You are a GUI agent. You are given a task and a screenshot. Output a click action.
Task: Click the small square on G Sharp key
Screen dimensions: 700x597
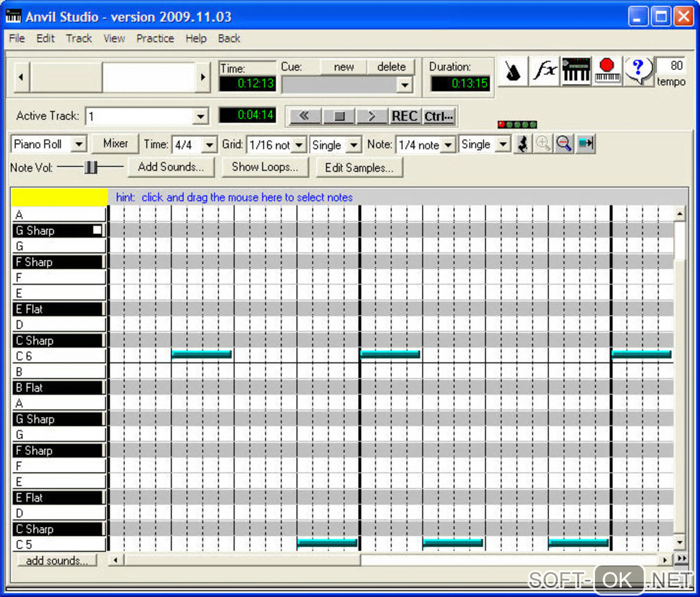(x=97, y=231)
